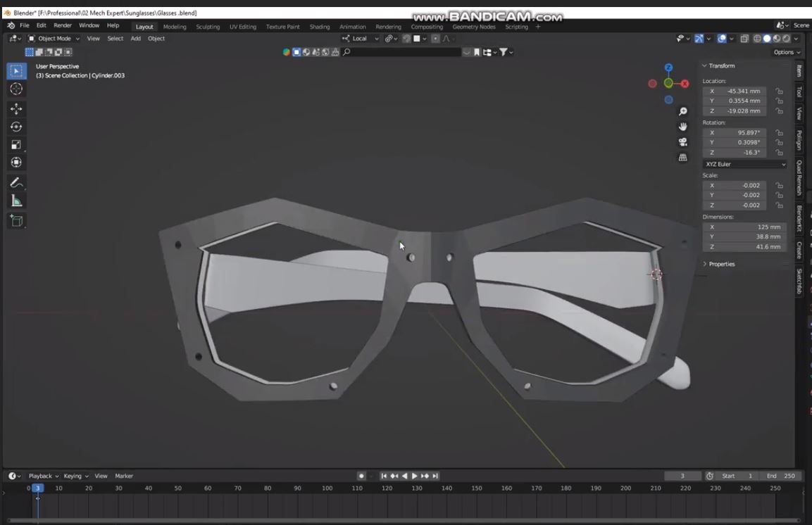Click the frame 3 playhead marker
812x525 pixels.
point(37,488)
